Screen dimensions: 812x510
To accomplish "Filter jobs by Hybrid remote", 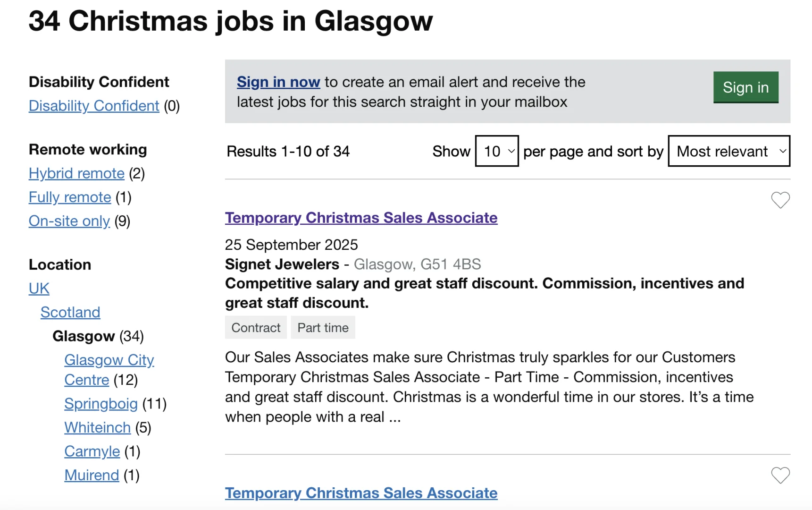I will (x=76, y=173).
